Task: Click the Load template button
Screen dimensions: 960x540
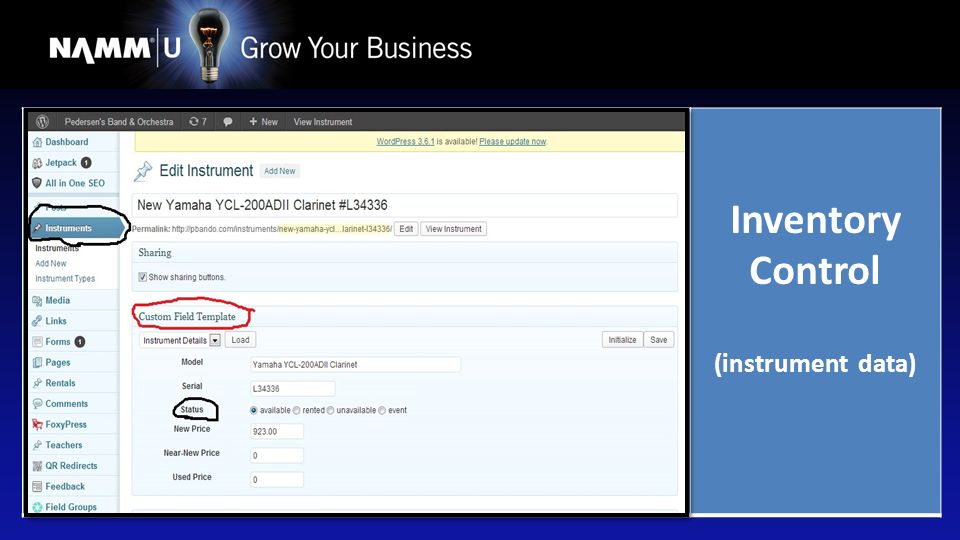Action: click(240, 340)
